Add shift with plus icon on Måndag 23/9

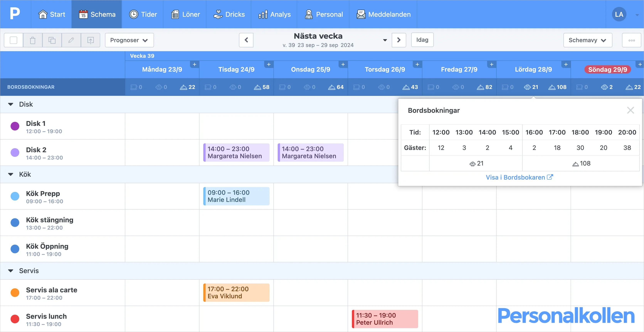click(194, 64)
